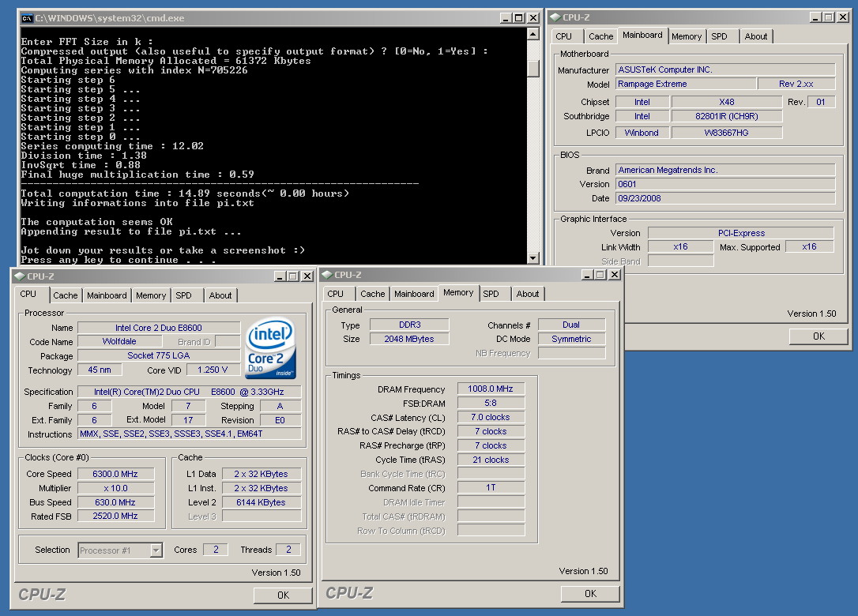
Task: Click the Core Speed 6300.0 MHz field
Action: click(x=115, y=474)
